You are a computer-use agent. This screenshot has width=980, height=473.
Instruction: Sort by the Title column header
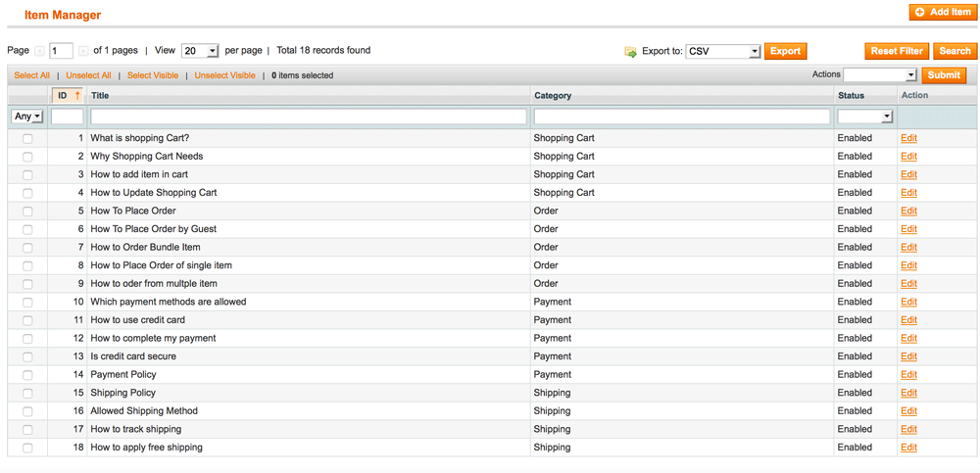click(x=98, y=96)
